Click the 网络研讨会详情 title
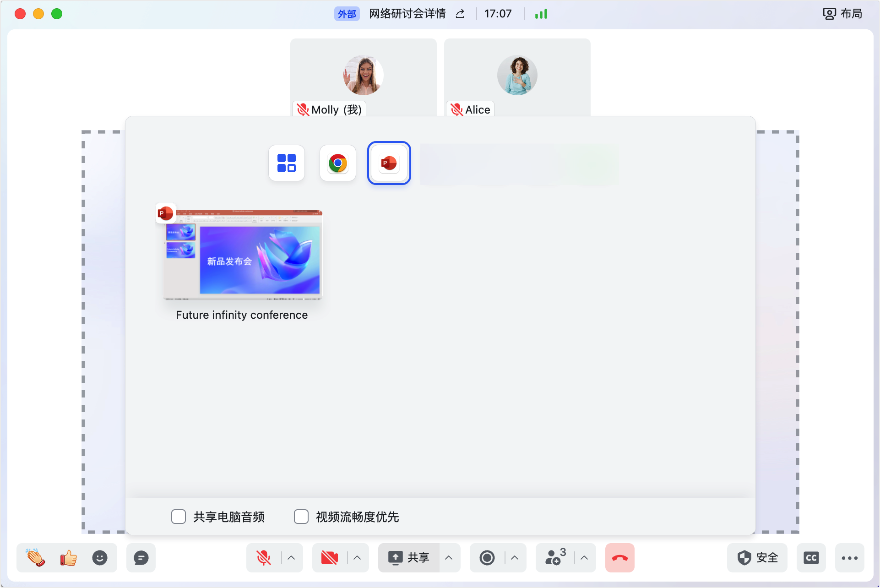 (407, 14)
